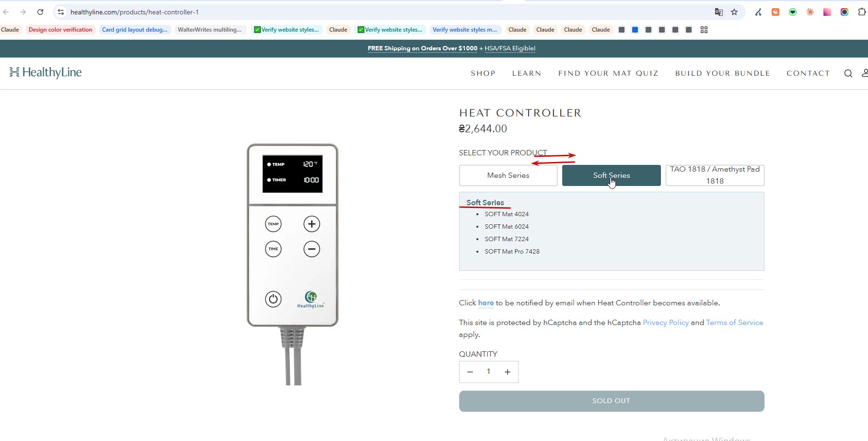Open the orange starburst Claude extension
Screen dimensions: 868x441
pyautogui.click(x=810, y=12)
